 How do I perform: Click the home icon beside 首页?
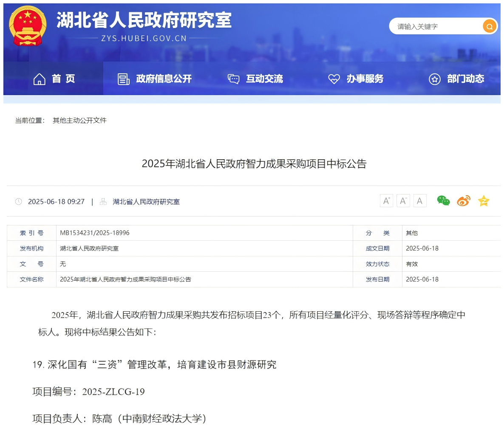point(40,79)
